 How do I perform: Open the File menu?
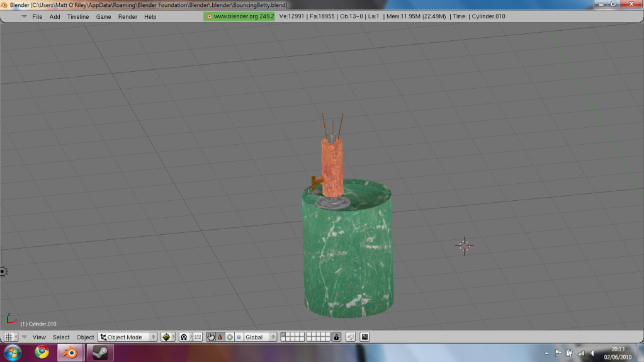[37, 16]
